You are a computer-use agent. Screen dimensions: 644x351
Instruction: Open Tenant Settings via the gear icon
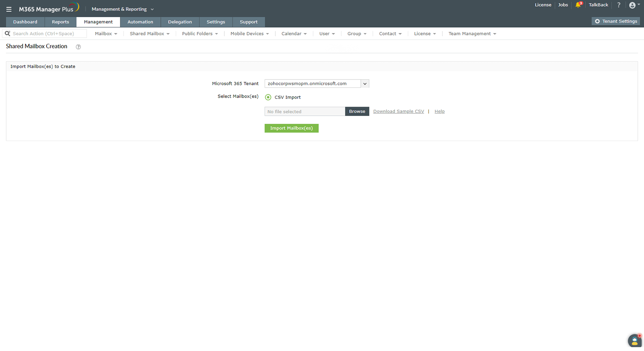tap(615, 21)
